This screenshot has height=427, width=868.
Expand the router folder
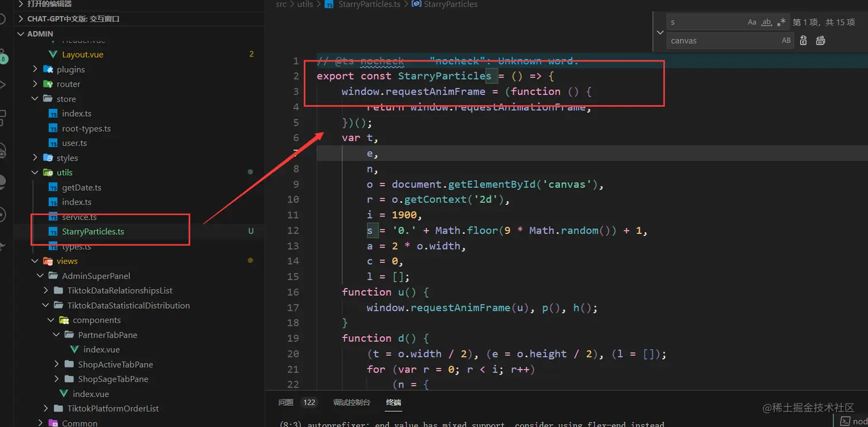[35, 84]
